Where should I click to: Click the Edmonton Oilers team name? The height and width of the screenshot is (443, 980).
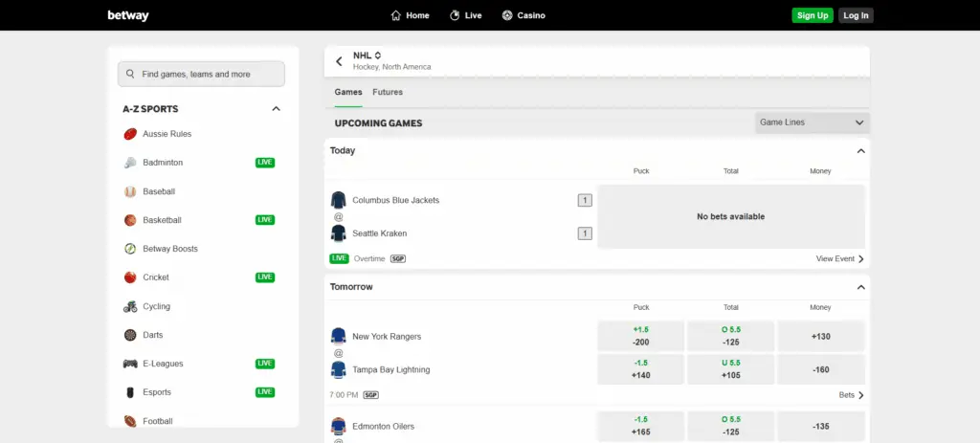[x=383, y=426]
